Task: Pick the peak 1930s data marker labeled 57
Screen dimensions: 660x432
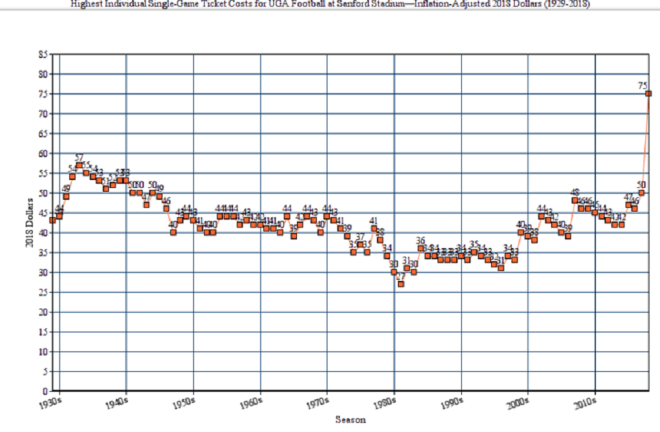Action: click(x=79, y=165)
